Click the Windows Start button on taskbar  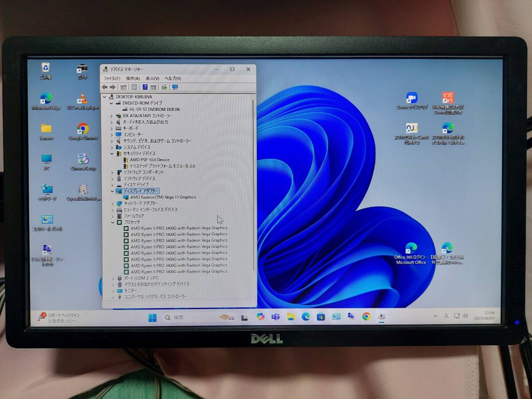[x=152, y=317]
